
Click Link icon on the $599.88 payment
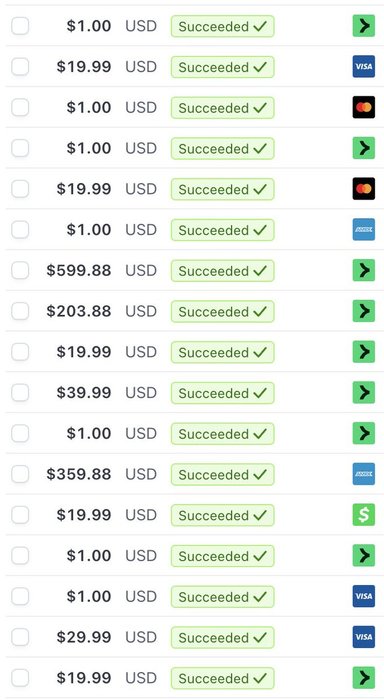tap(363, 270)
